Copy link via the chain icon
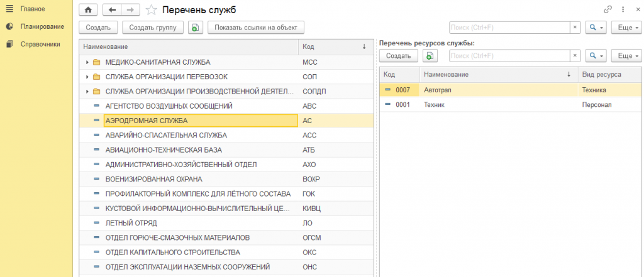The image size is (644, 277). 608,9
